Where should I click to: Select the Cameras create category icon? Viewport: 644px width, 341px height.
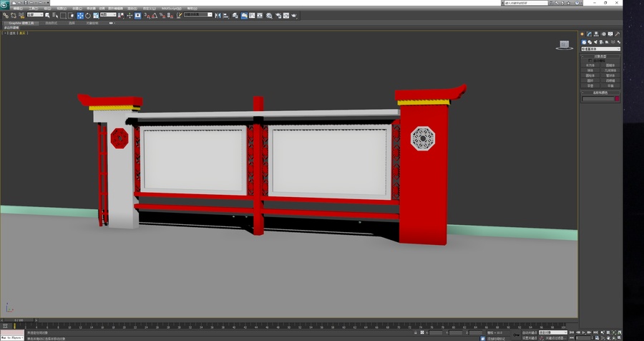click(601, 42)
